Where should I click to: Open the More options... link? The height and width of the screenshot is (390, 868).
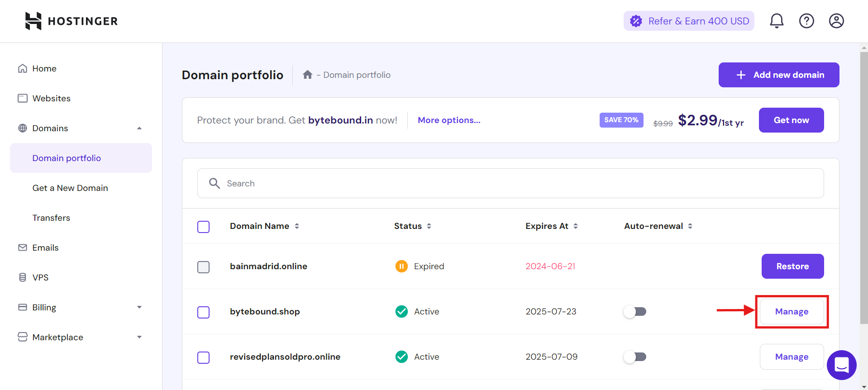coord(449,120)
